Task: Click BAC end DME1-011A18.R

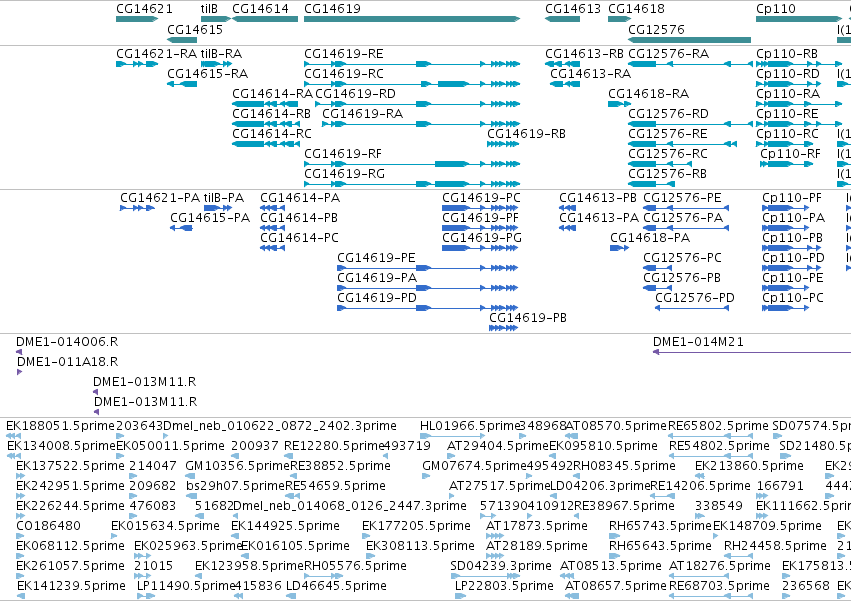Action: click(x=67, y=362)
